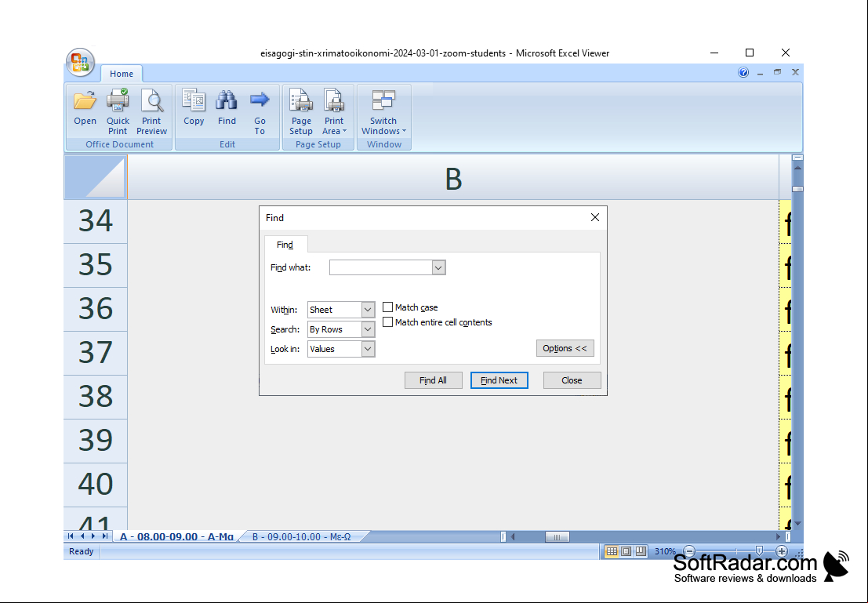
Task: Click the Copy ribbon icon
Action: 194,100
